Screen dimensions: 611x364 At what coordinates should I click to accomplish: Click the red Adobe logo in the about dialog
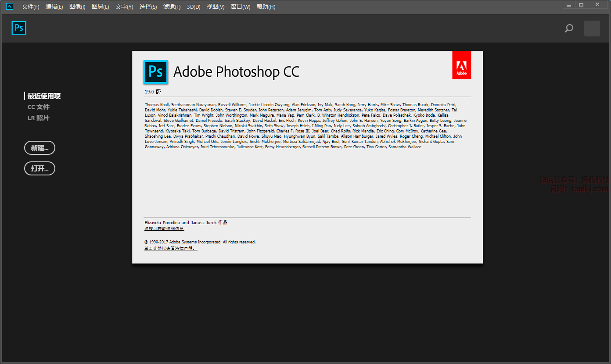(x=462, y=65)
